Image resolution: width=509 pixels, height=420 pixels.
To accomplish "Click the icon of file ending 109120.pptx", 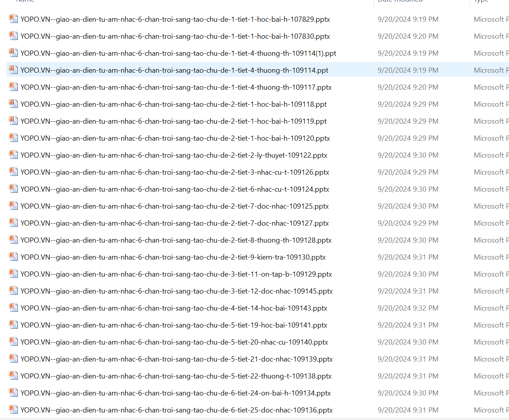I will (13, 138).
